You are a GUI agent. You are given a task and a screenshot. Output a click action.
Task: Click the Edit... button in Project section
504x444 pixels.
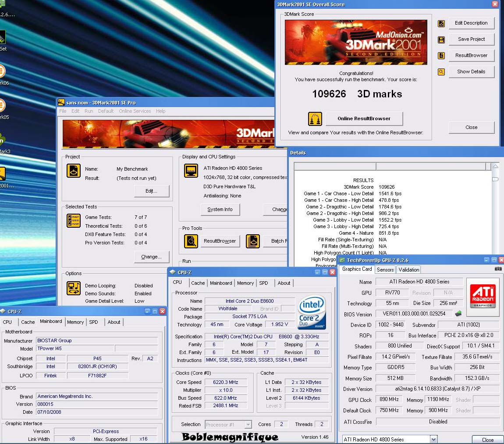(x=151, y=191)
